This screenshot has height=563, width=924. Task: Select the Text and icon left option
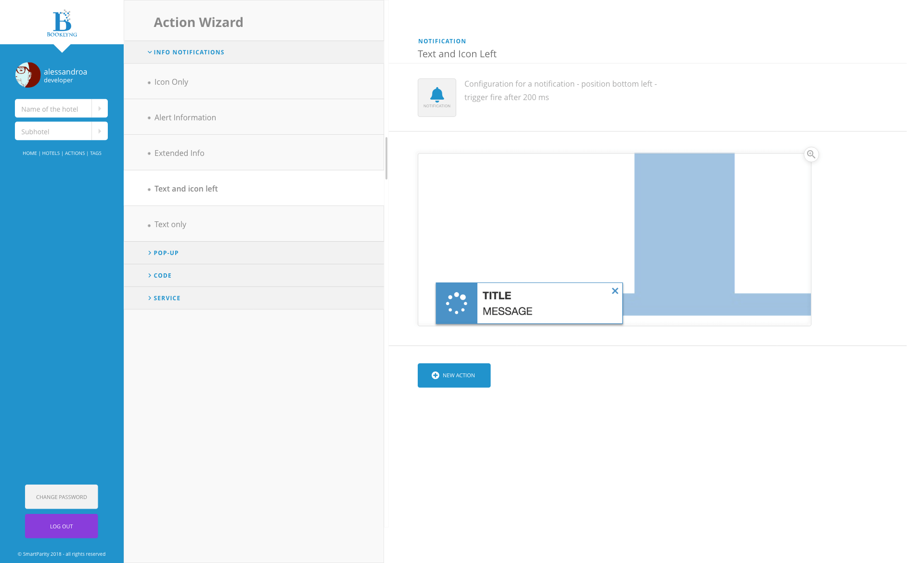tap(185, 189)
